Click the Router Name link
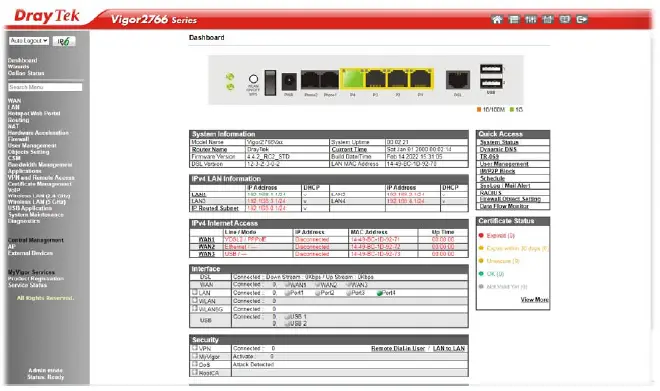 tap(209, 149)
